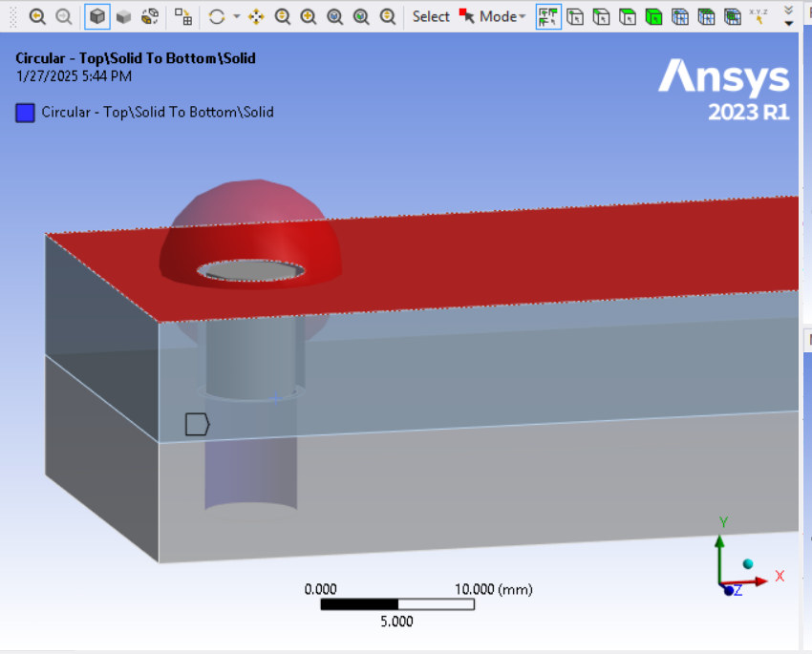Select the Vertex selection filter
This screenshot has height=654, width=812.
[576, 16]
